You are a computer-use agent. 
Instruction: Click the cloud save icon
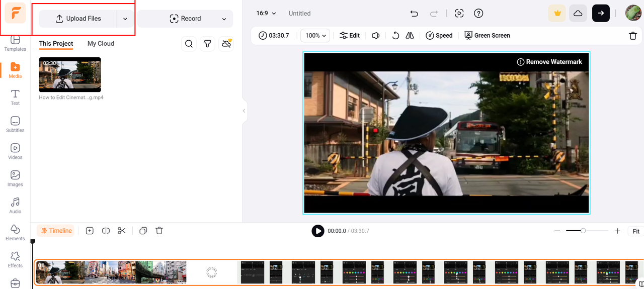click(x=578, y=14)
